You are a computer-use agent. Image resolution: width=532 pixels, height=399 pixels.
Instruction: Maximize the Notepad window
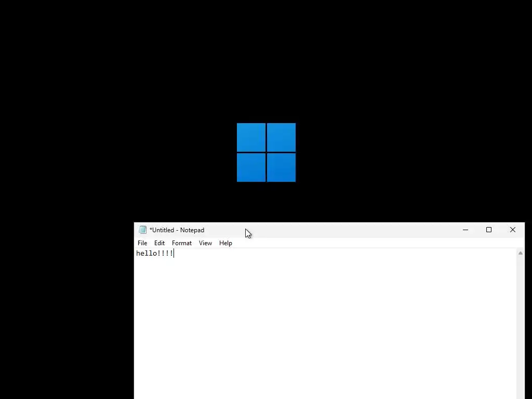pos(489,230)
